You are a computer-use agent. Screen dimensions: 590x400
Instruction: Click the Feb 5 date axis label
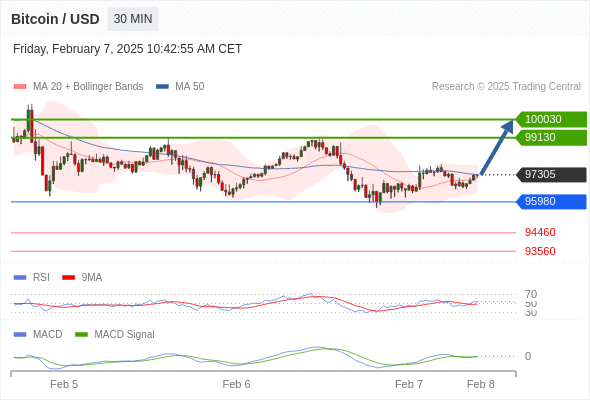click(x=64, y=384)
